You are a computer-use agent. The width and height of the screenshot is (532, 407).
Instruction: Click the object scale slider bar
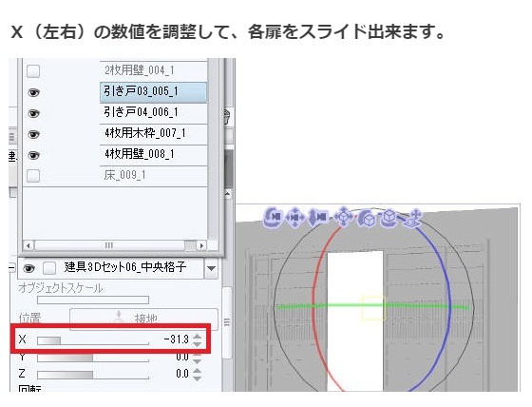[93, 300]
